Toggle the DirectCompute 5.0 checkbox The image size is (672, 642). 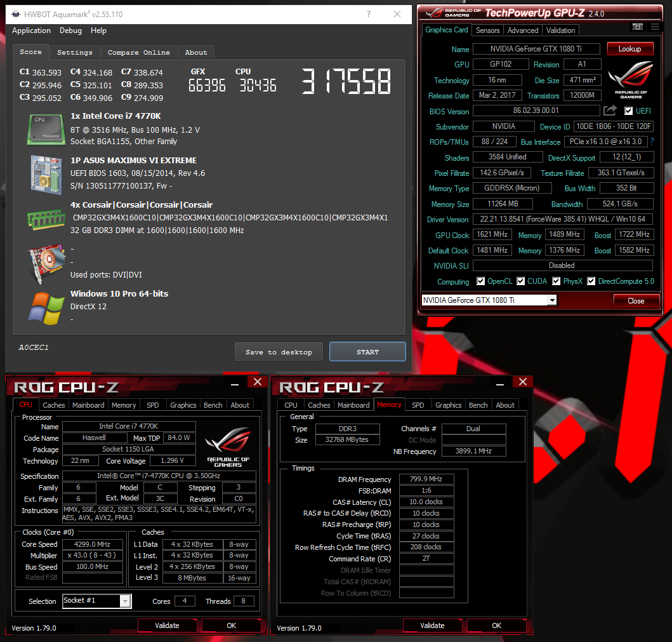click(591, 281)
